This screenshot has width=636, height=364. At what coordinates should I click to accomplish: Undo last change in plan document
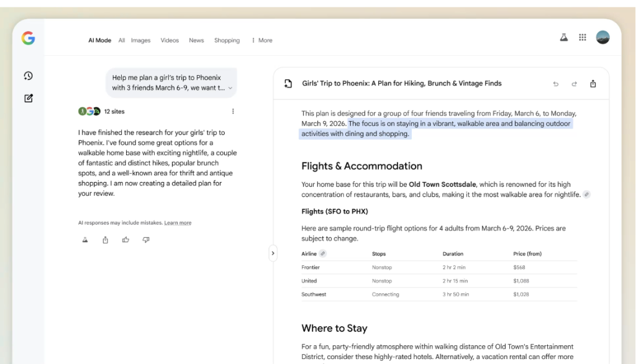(556, 84)
